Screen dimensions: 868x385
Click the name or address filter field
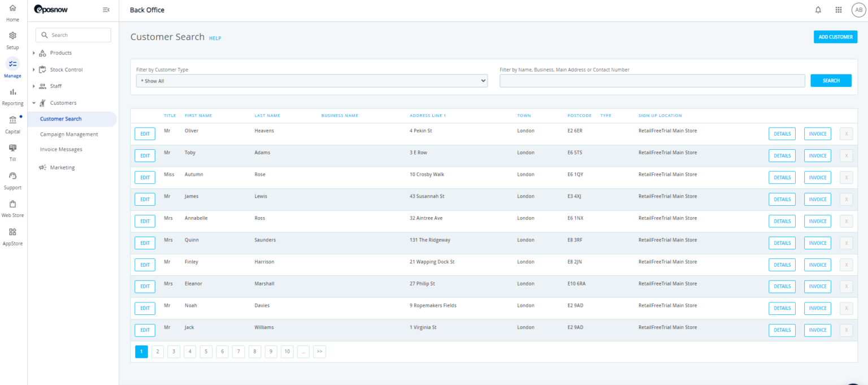652,81
